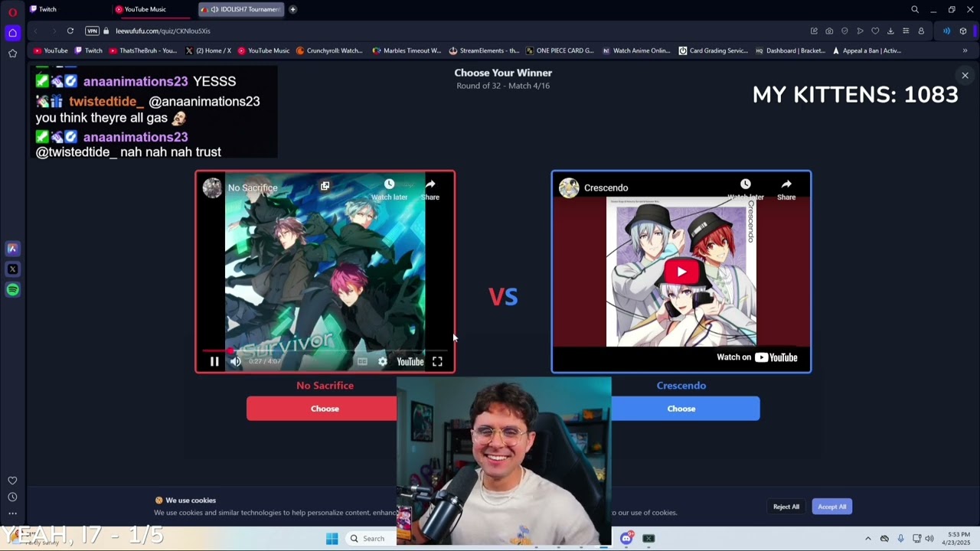Reject all cookies
The image size is (980, 551).
[786, 507]
